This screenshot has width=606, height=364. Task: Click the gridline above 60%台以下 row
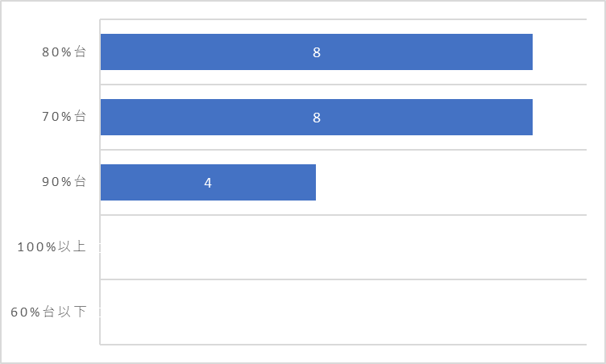pos(343,279)
